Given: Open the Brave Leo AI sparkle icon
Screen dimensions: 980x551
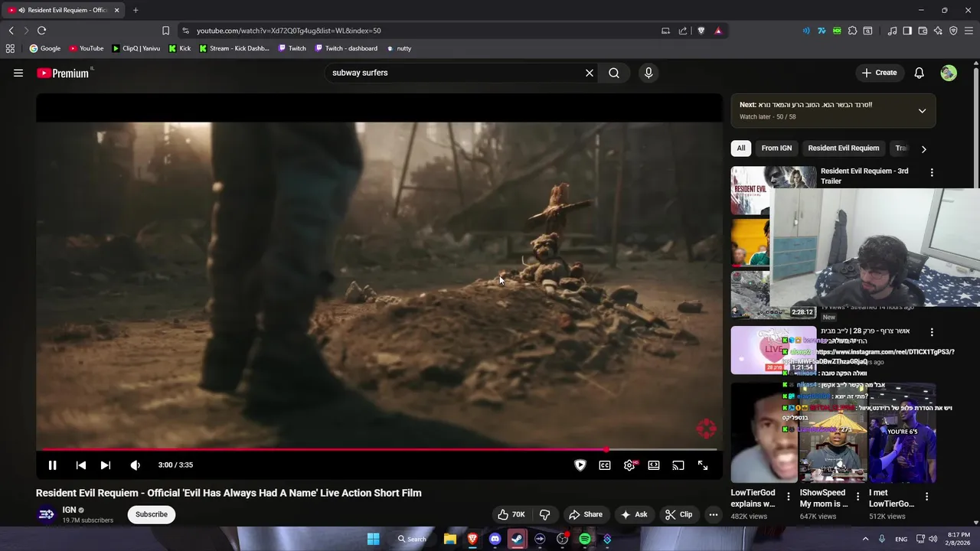Looking at the screenshot, I should [938, 31].
